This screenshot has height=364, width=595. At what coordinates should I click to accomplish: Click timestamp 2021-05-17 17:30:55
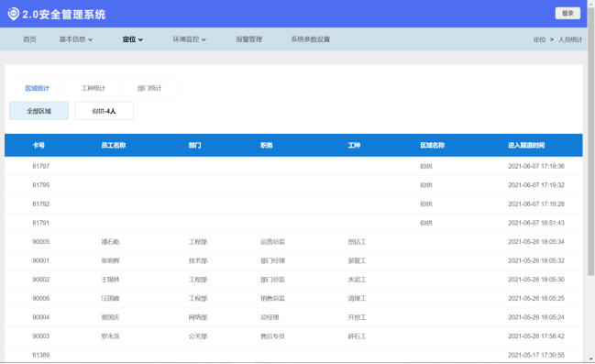point(536,355)
